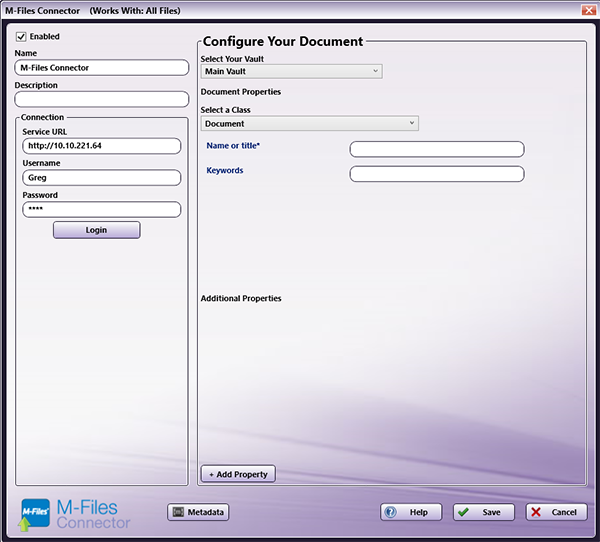Click the Description input field
The height and width of the screenshot is (542, 600).
coord(102,100)
